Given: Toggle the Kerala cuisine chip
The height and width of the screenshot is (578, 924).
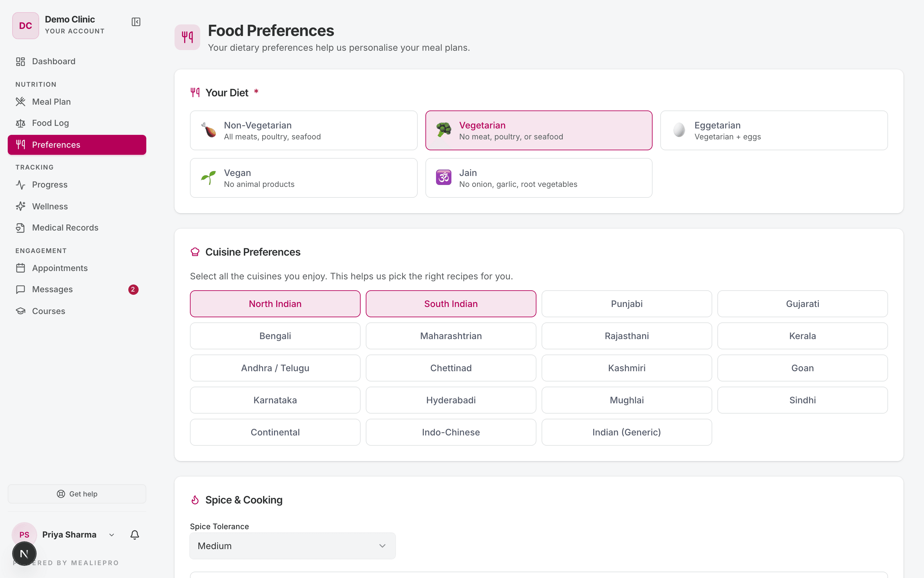Looking at the screenshot, I should coord(803,336).
